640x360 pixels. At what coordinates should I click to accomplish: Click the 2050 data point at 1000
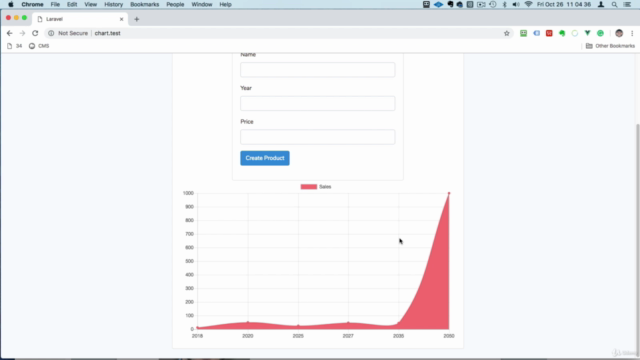click(449, 193)
